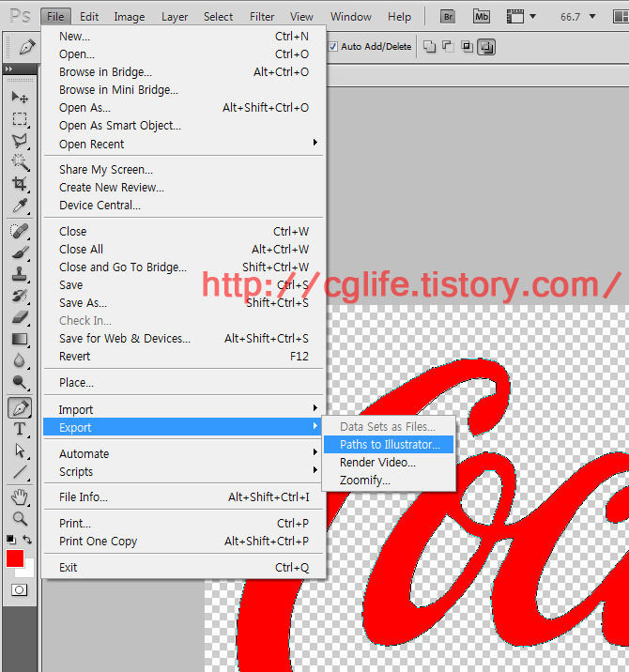Choose Paths to Illustrator
Screen dimensions: 629x672
[389, 445]
